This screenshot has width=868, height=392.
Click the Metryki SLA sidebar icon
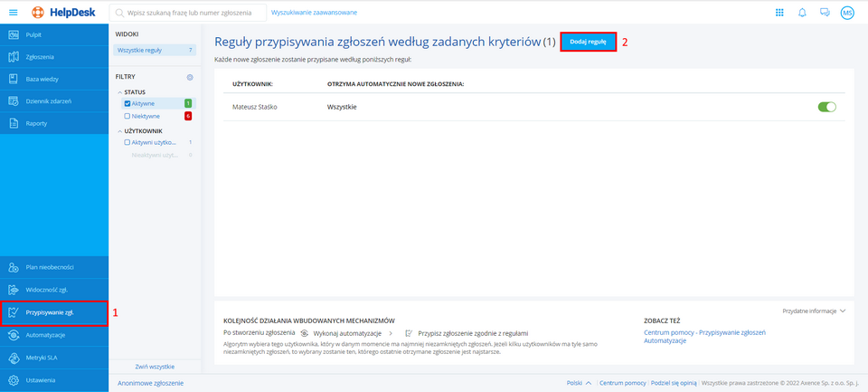[x=14, y=358]
